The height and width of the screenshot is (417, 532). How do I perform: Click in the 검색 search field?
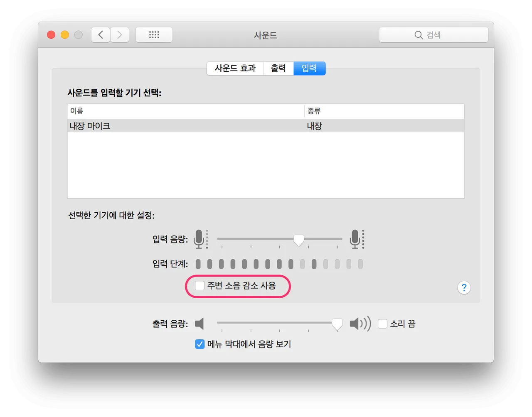tap(433, 35)
